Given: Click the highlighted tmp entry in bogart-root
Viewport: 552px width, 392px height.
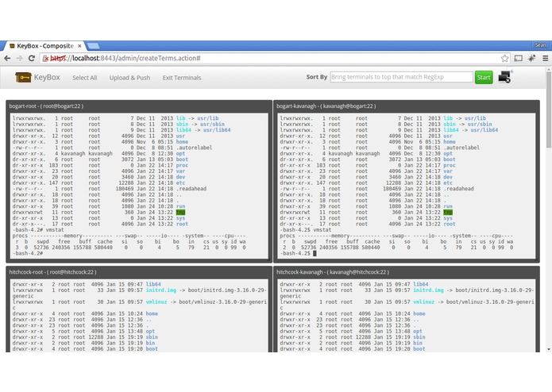Looking at the screenshot, I should 180,213.
